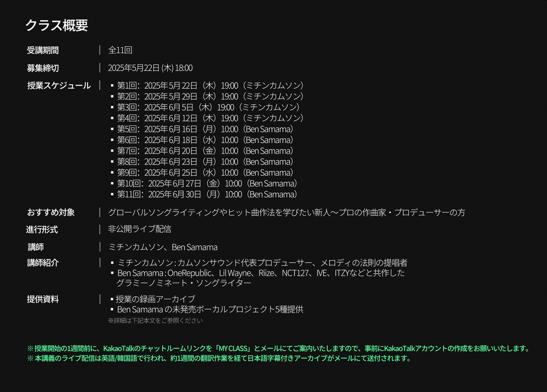Select the 第5回 6月16日 schedule entry
This screenshot has height=392, width=547.
[x=205, y=129]
